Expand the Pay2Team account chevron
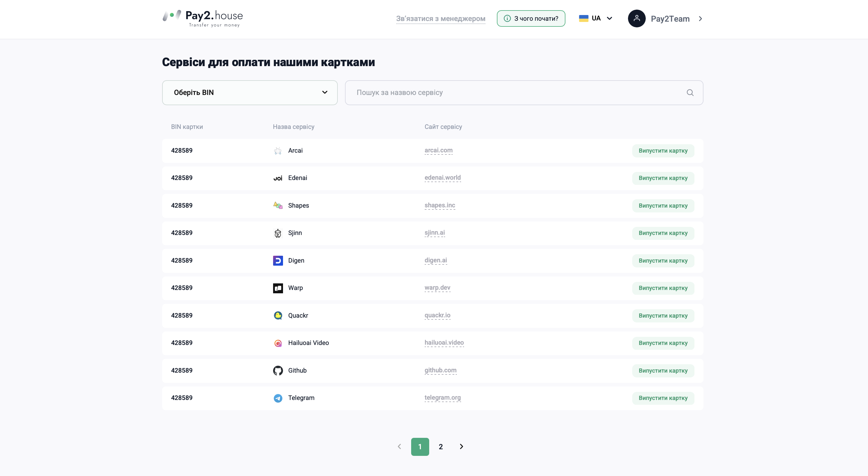The height and width of the screenshot is (476, 868). (x=700, y=19)
